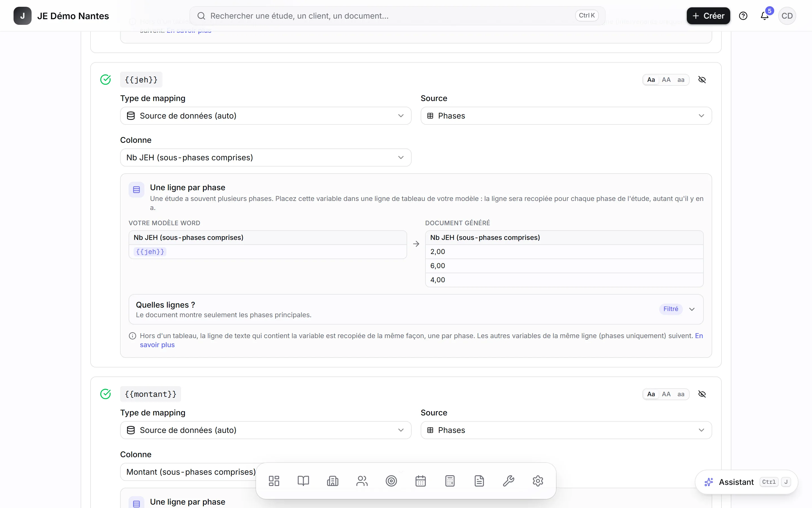The image size is (812, 508).
Task: Click the arrow between Word model and generated document
Action: (x=416, y=244)
